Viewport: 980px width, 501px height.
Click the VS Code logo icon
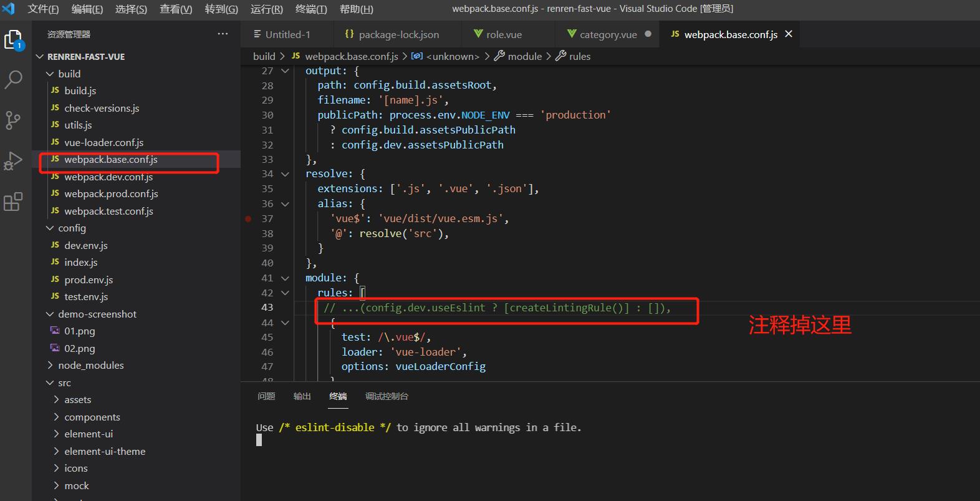pyautogui.click(x=9, y=9)
